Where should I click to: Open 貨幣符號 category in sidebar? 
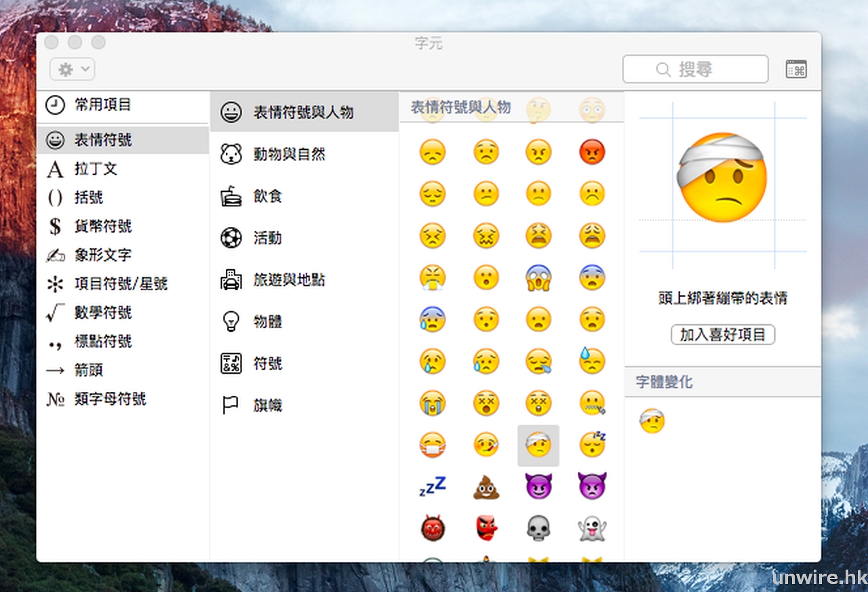coord(102,226)
